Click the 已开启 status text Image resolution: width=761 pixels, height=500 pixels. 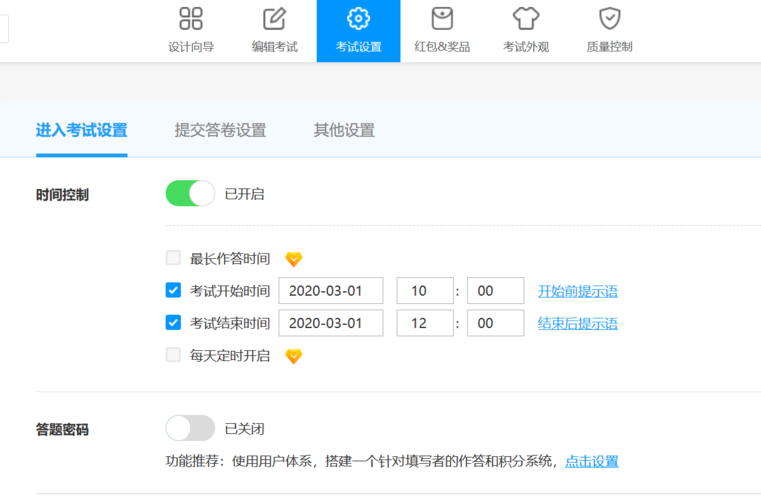(x=245, y=194)
